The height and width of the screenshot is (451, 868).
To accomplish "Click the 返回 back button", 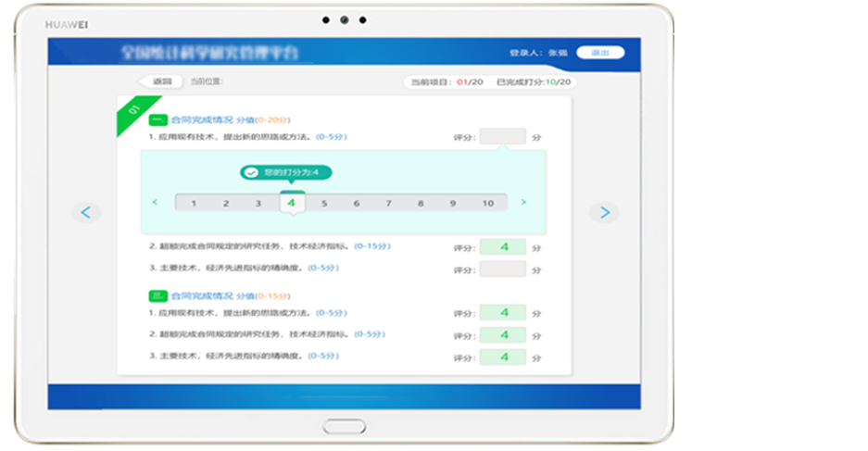I will pos(161,81).
